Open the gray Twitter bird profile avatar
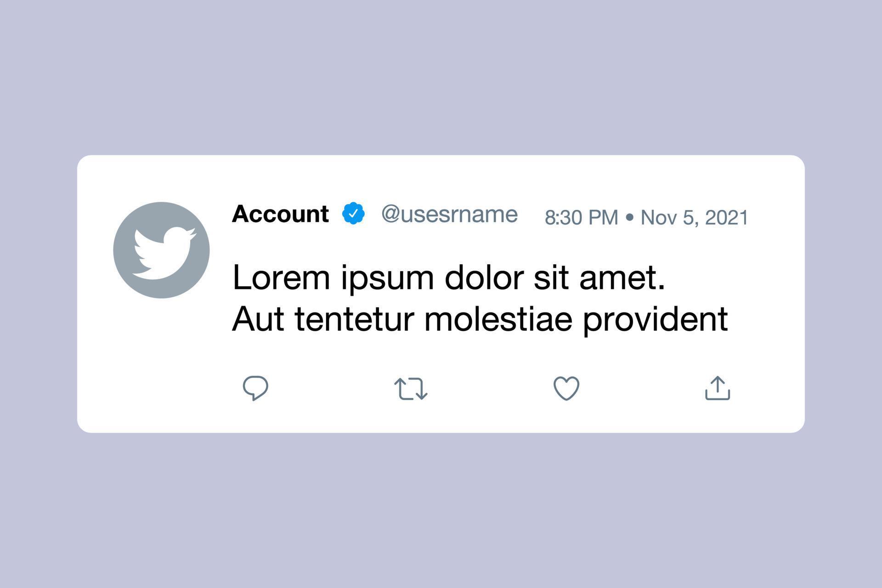Image resolution: width=882 pixels, height=588 pixels. pyautogui.click(x=161, y=250)
